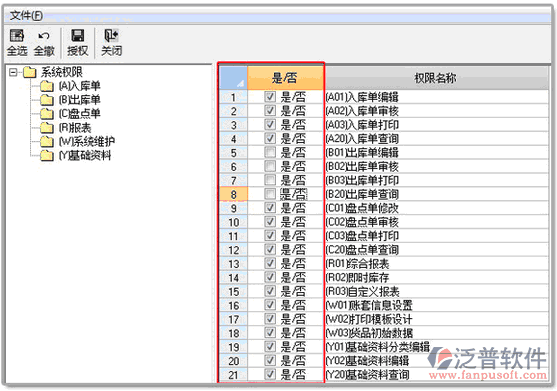The width and height of the screenshot is (557, 391).
Task: Click the 授权 save authorization icon
Action: 77,36
